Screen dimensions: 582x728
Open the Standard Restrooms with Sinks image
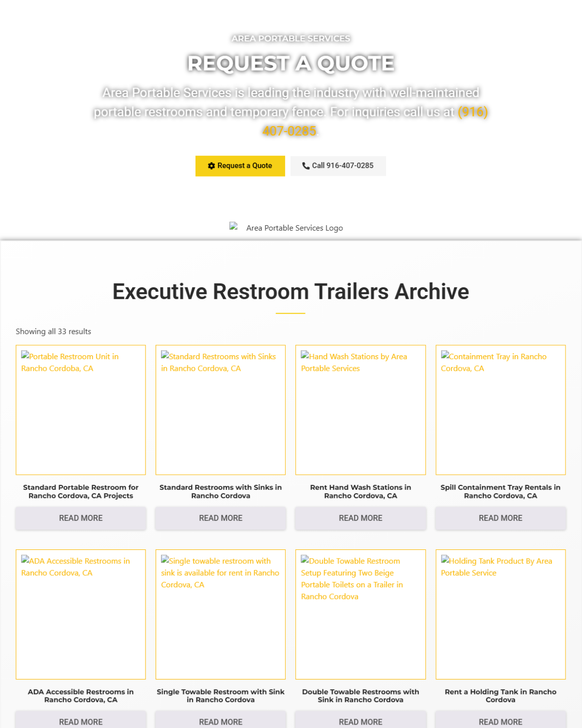220,410
